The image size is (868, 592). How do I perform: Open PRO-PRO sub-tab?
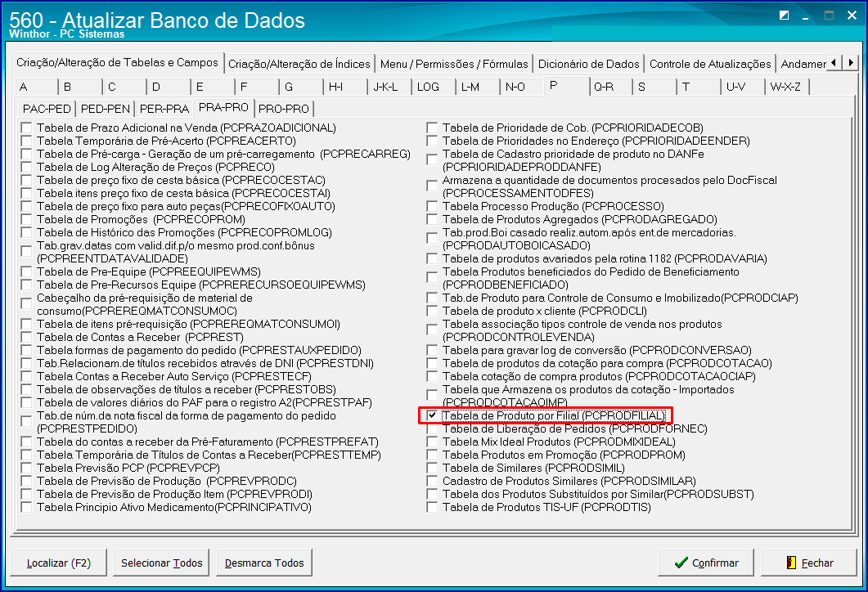coord(283,109)
